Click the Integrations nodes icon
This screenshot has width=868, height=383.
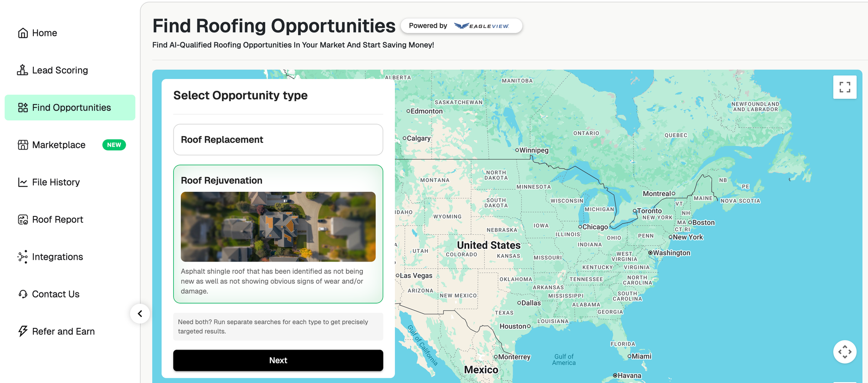[23, 257]
